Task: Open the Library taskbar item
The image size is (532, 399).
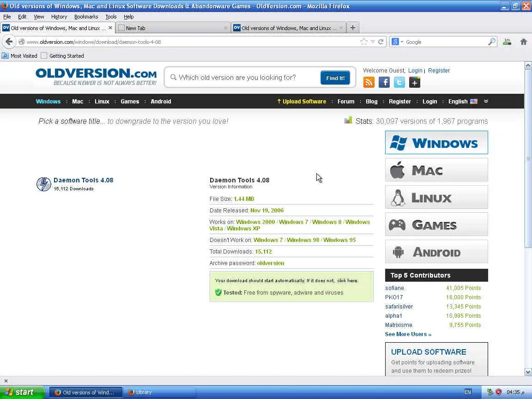Action: pos(159,392)
